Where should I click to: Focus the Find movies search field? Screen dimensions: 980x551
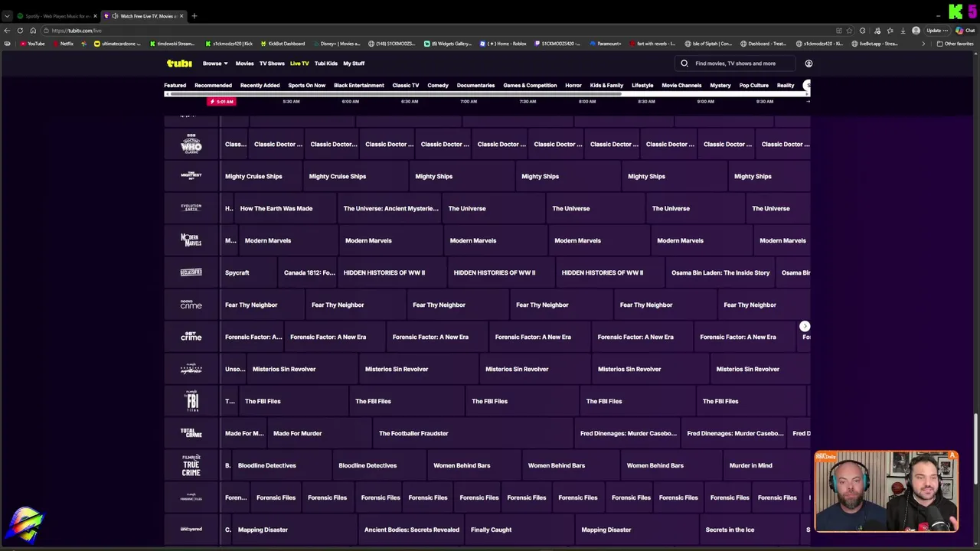pos(735,64)
